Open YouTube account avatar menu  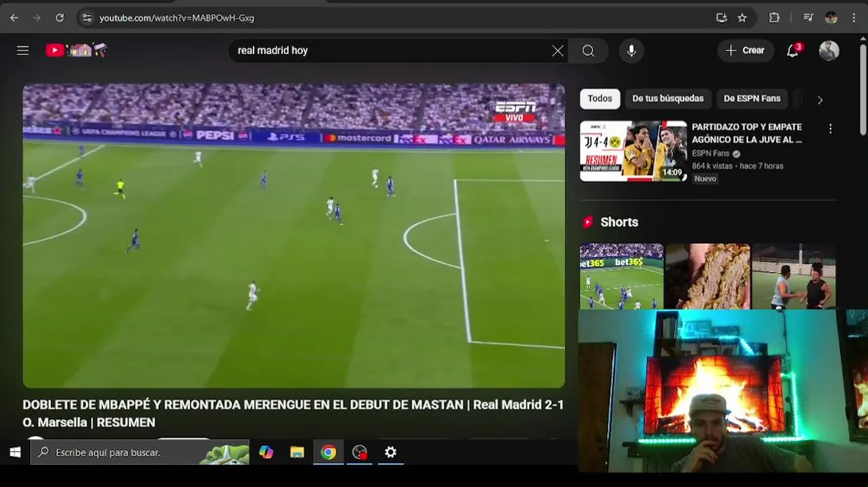click(829, 51)
